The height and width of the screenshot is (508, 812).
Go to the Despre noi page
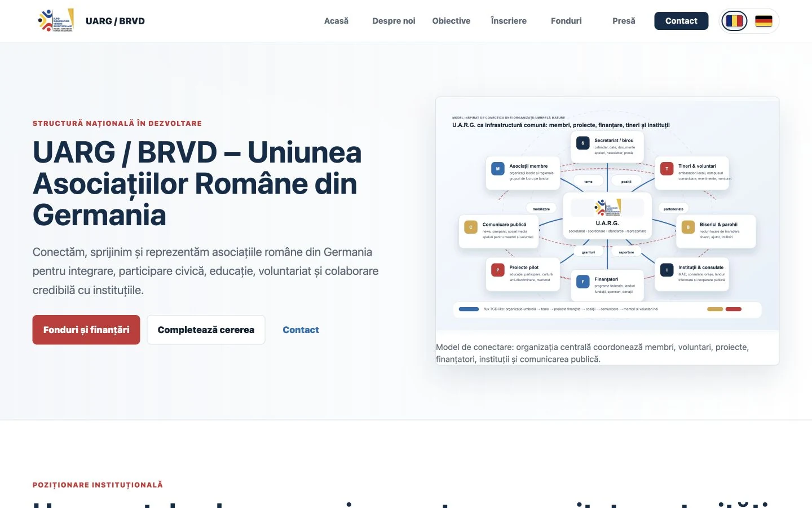coord(394,21)
